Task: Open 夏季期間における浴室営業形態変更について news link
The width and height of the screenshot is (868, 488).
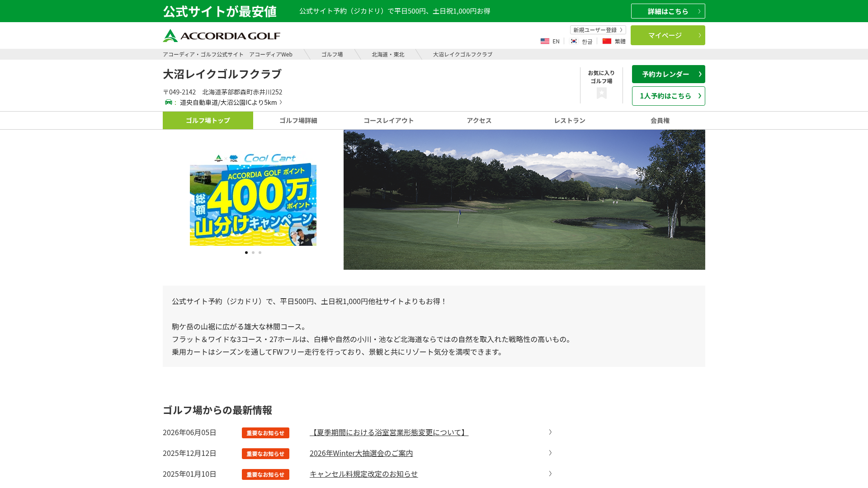Action: coord(389,432)
